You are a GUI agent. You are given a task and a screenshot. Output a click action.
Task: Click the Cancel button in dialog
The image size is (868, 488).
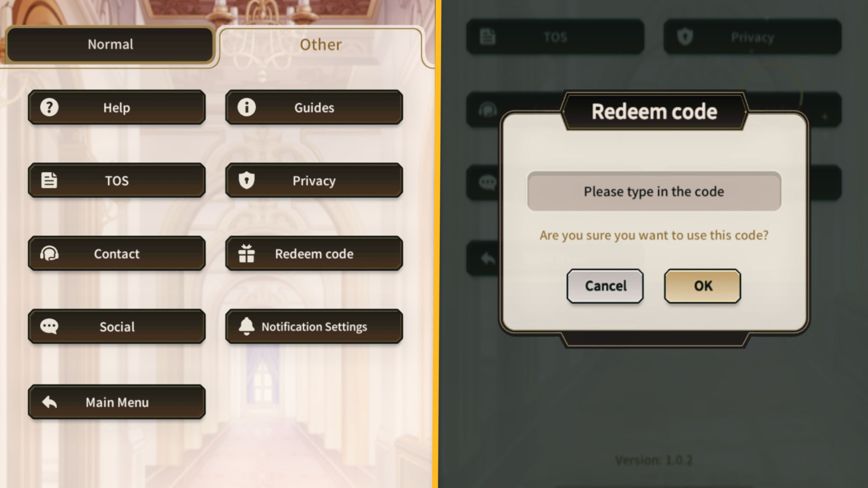pyautogui.click(x=604, y=286)
